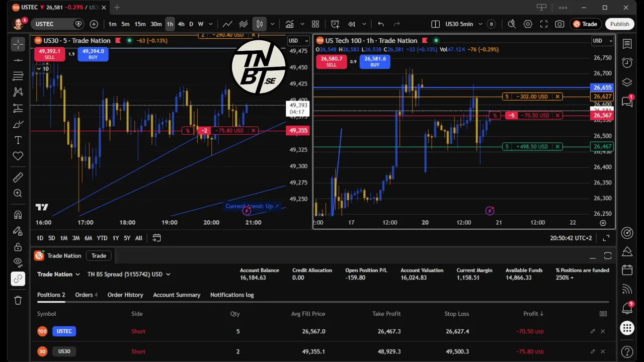Screen dimensions: 644x362
Task: Select the 15m timeframe
Action: coord(140,24)
